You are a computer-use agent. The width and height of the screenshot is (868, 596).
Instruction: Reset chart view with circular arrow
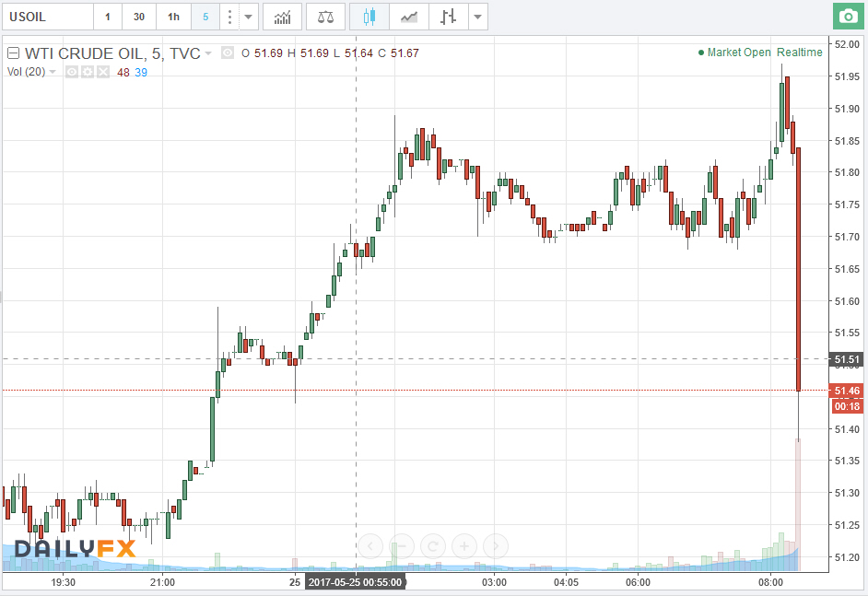coord(433,547)
